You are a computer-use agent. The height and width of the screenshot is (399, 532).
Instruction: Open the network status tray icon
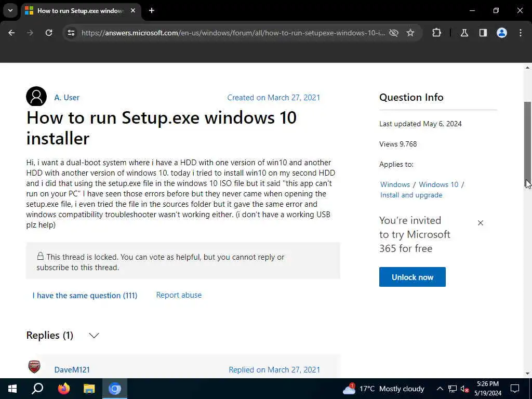pyautogui.click(x=453, y=389)
